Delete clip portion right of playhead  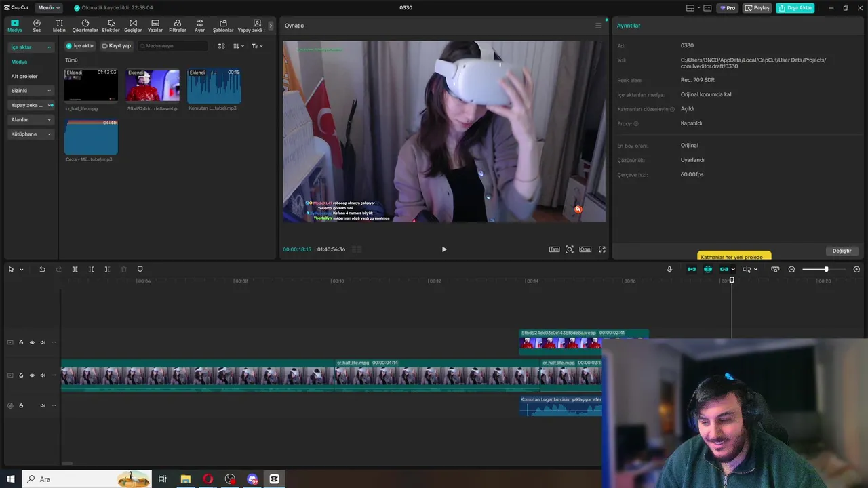tap(107, 270)
